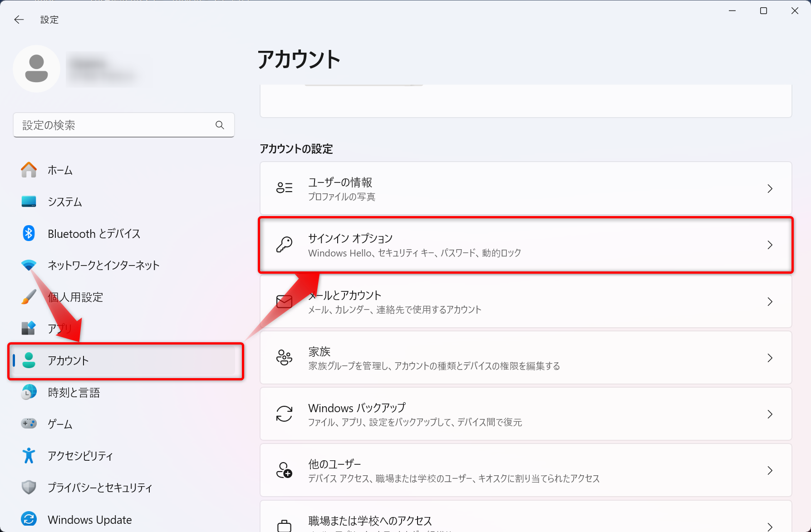The image size is (811, 532).
Task: Click the user profile avatar picture
Action: coord(37,69)
